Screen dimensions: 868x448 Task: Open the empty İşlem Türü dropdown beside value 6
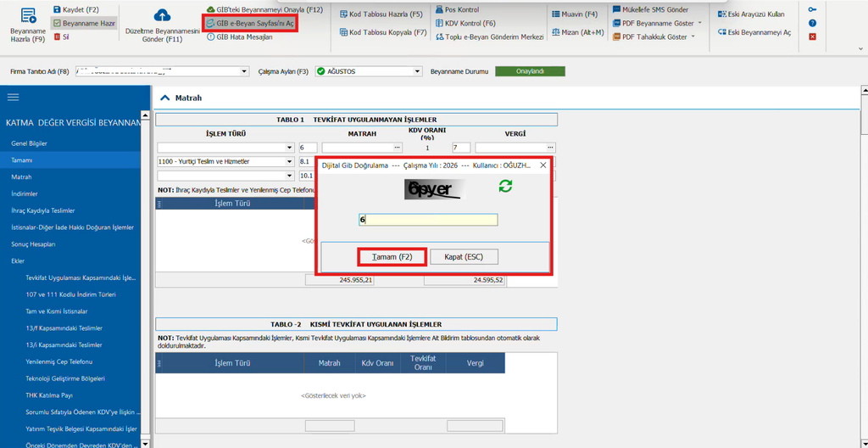pos(290,148)
